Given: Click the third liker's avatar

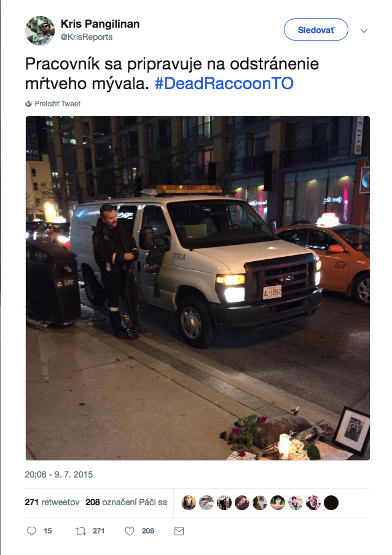Looking at the screenshot, I should (224, 503).
